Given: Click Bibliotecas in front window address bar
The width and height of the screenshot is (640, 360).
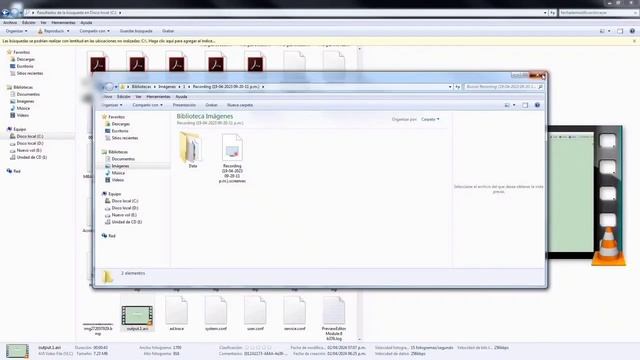Looking at the screenshot, I should coord(141,87).
